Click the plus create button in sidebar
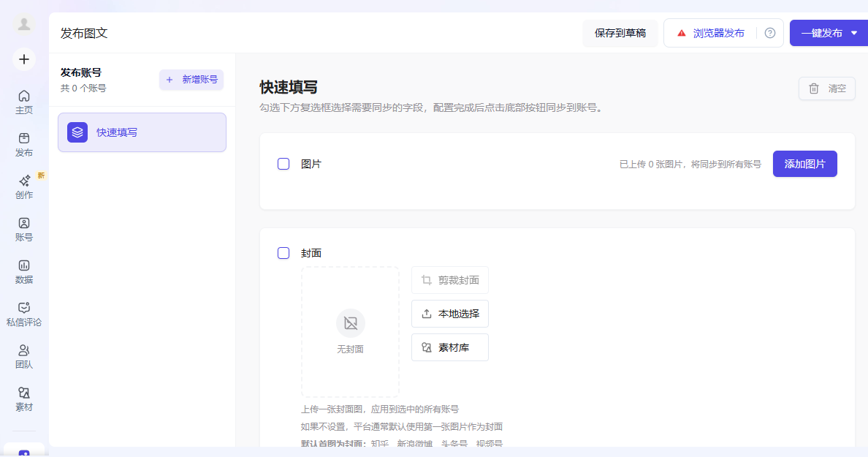Screen dimensions: 868x457 (24, 59)
